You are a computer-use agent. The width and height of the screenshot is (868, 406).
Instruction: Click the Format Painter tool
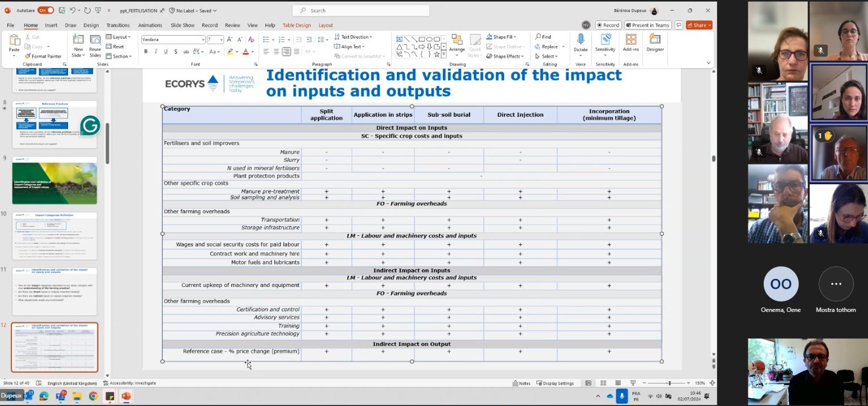(43, 56)
